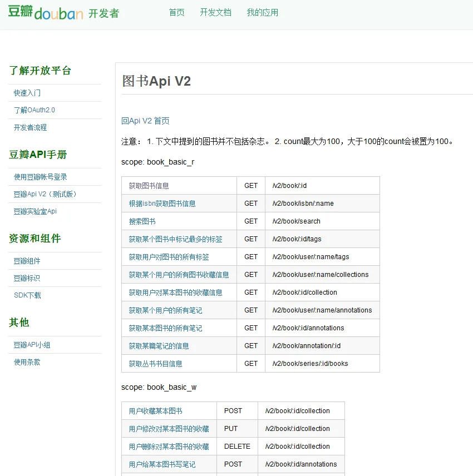This screenshot has height=476, width=473.
Task: Open the 搜索图书 API link
Action: [142, 221]
